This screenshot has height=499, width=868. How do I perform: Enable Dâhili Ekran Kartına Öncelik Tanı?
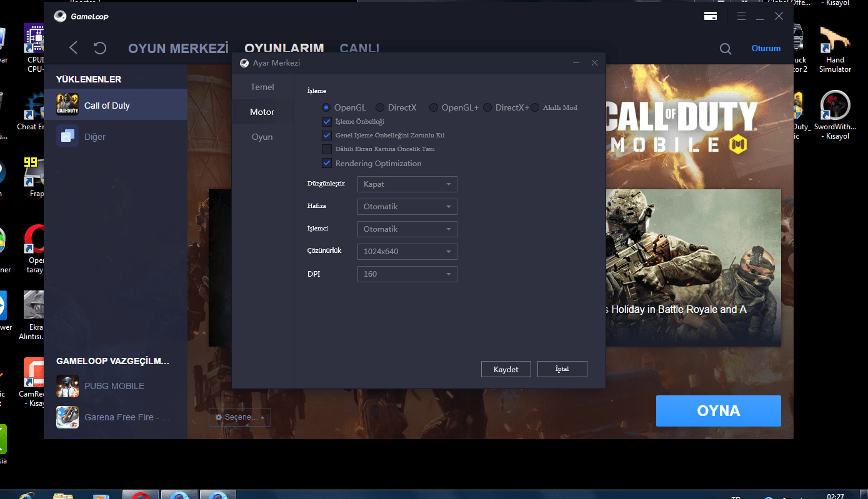326,149
